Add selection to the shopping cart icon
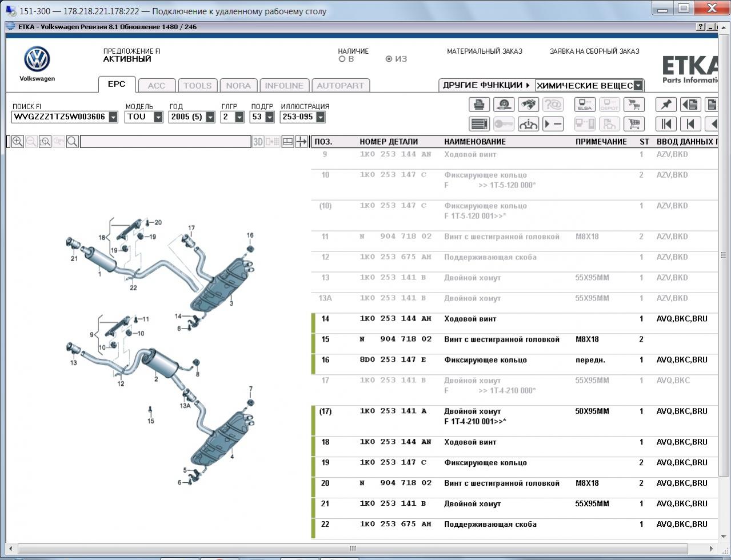 pyautogui.click(x=634, y=123)
